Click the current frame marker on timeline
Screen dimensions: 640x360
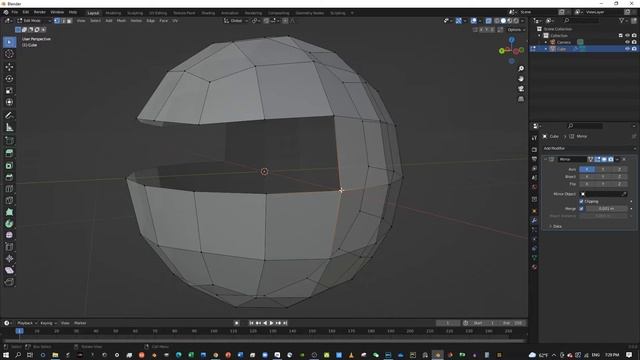pos(20,331)
